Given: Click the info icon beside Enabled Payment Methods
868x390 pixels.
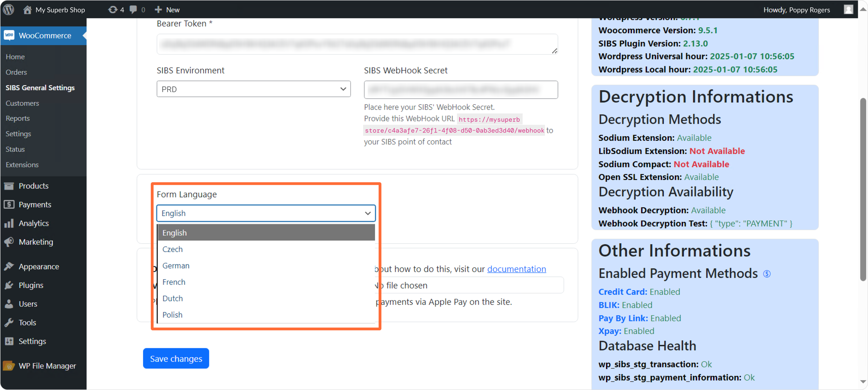Looking at the screenshot, I should 767,274.
